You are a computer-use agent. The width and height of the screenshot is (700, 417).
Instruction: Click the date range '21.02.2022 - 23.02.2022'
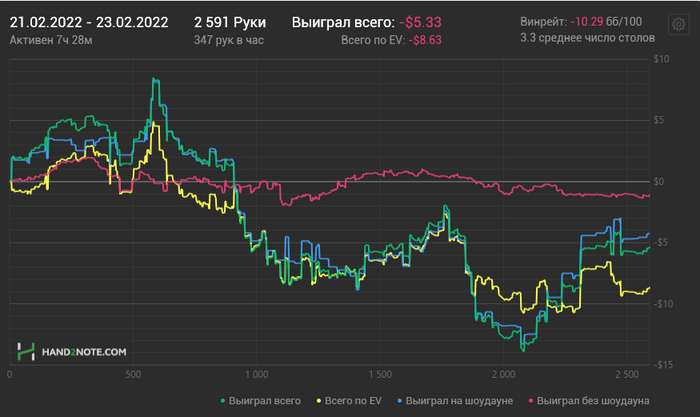coord(89,22)
